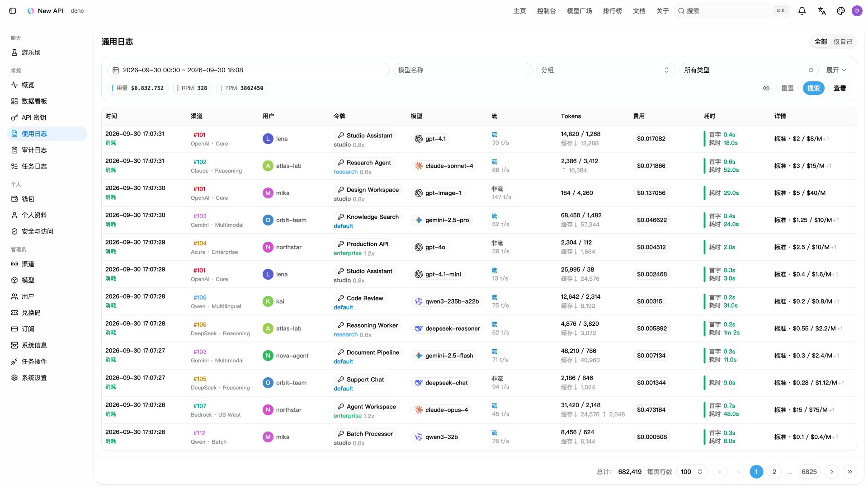Open the language translation icon

(822, 11)
